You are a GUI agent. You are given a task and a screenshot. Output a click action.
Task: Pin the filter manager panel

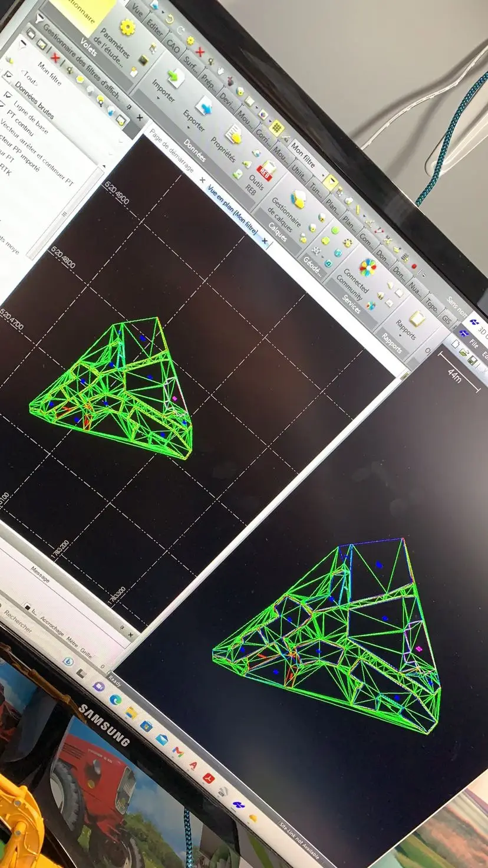[x=129, y=108]
